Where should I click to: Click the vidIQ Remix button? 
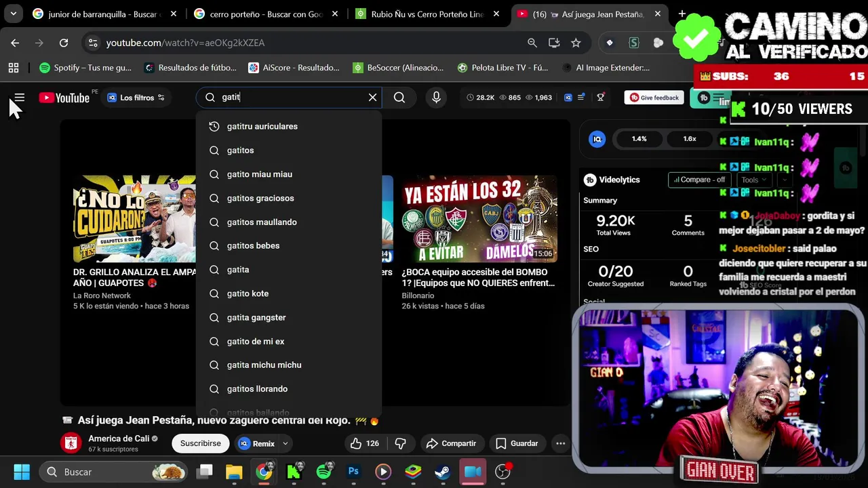click(x=257, y=443)
